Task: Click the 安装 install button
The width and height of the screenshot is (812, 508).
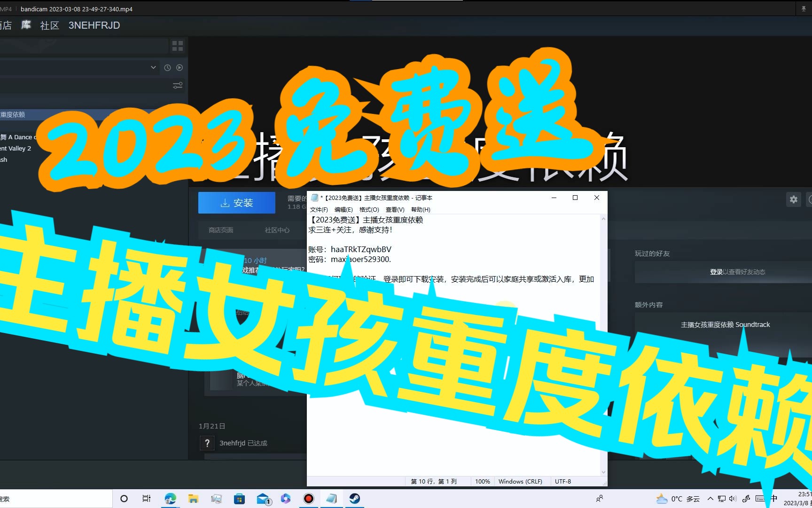Action: (x=236, y=202)
